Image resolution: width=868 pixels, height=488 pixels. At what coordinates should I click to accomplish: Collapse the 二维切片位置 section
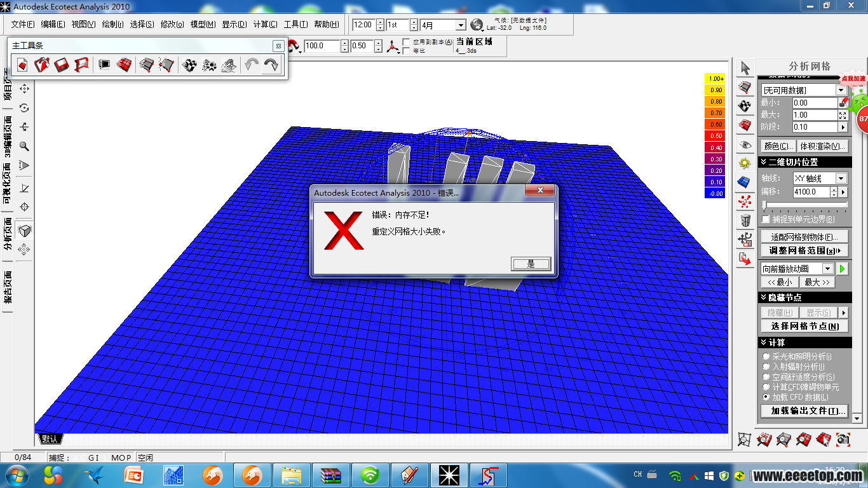[x=764, y=163]
